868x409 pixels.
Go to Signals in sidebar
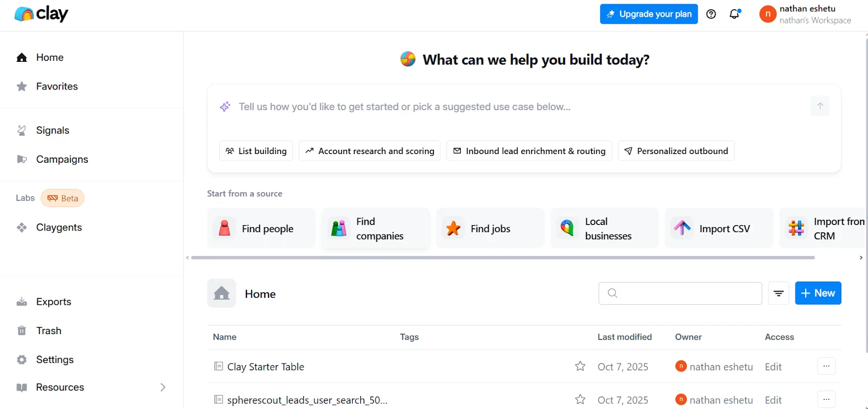coord(53,130)
